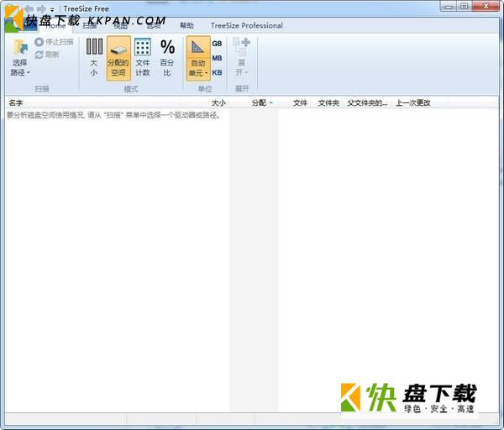Open the TreeSize Professional tab
Screen dimensions: 504x430
tap(246, 26)
